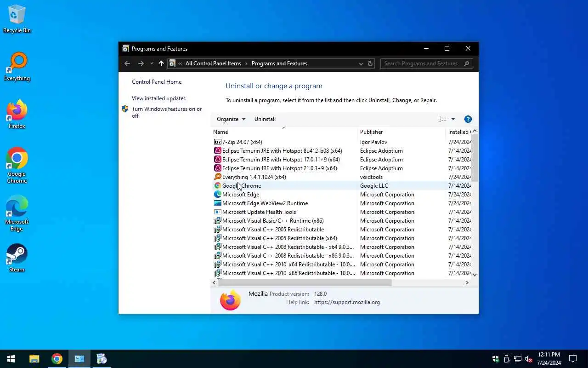The image size is (588, 368).
Task: Click the Google LLC publisher cell
Action: coord(374,186)
